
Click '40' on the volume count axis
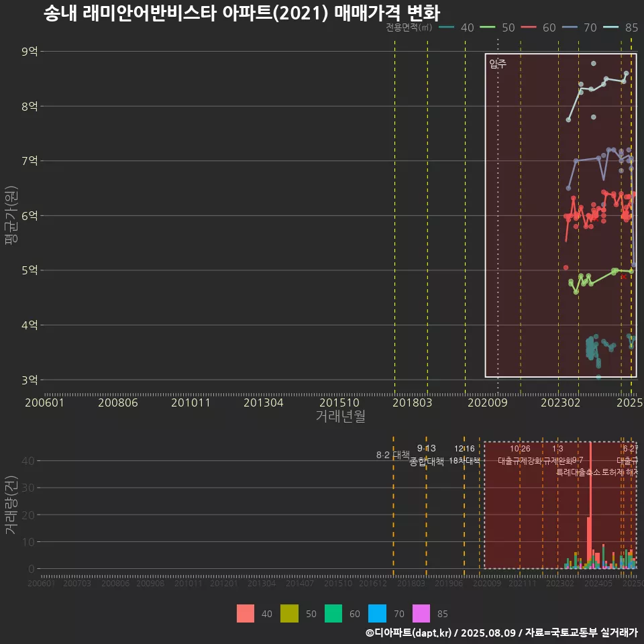[28, 461]
